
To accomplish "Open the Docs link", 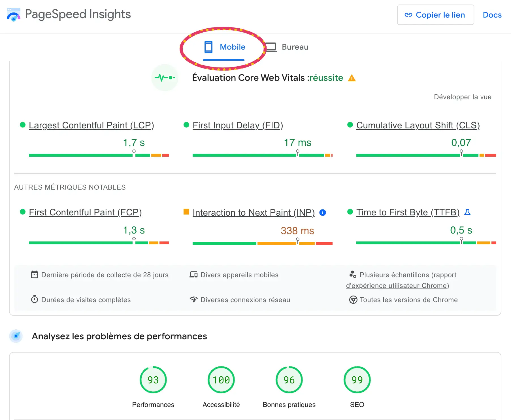I will pos(492,15).
